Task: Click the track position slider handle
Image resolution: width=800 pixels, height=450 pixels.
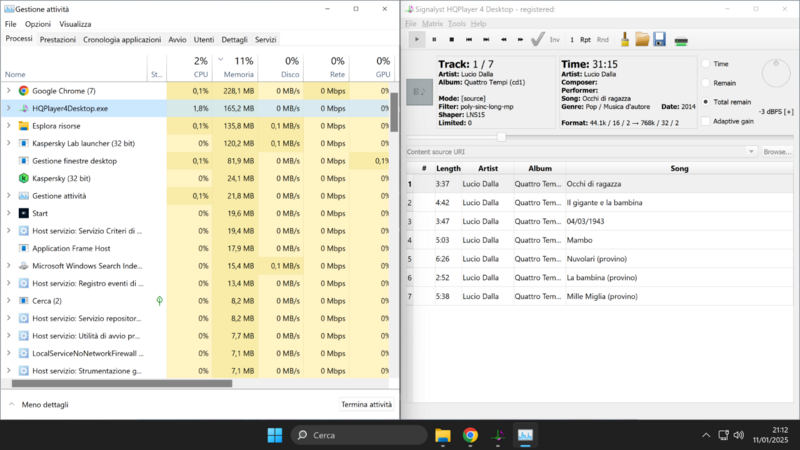Action: [501, 137]
